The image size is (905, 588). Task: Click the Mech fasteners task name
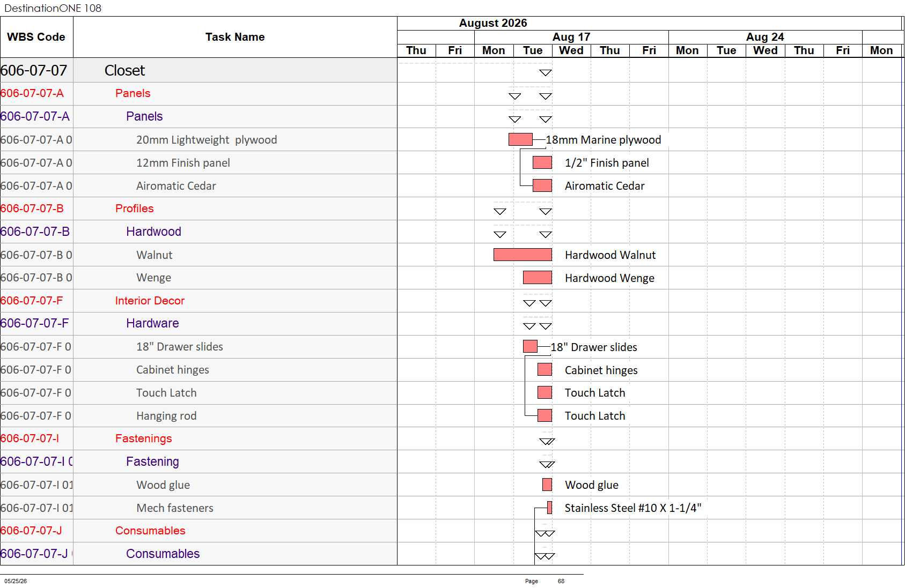coord(175,508)
